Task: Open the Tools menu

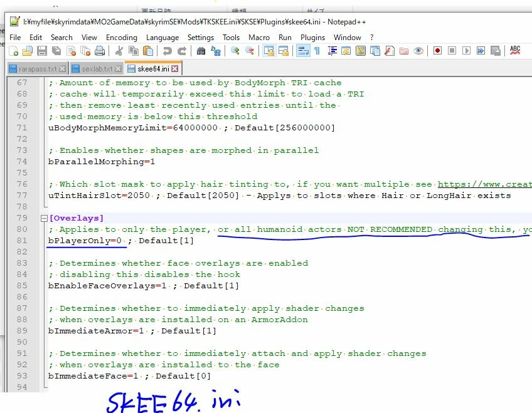Action: point(231,37)
